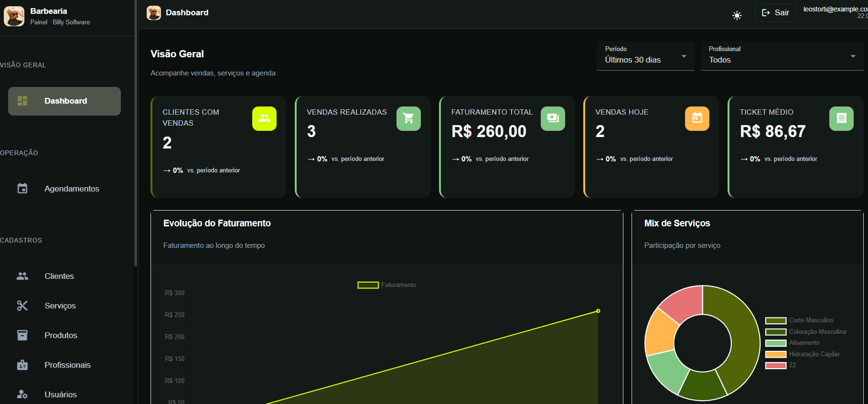Click the leostorti@example.com account text

tap(836, 9)
